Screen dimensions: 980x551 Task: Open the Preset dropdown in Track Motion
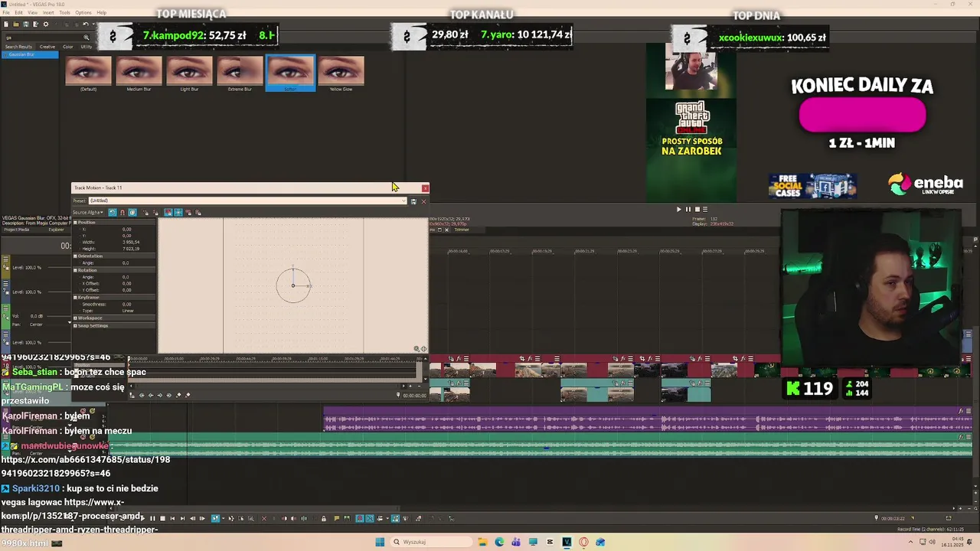click(404, 201)
